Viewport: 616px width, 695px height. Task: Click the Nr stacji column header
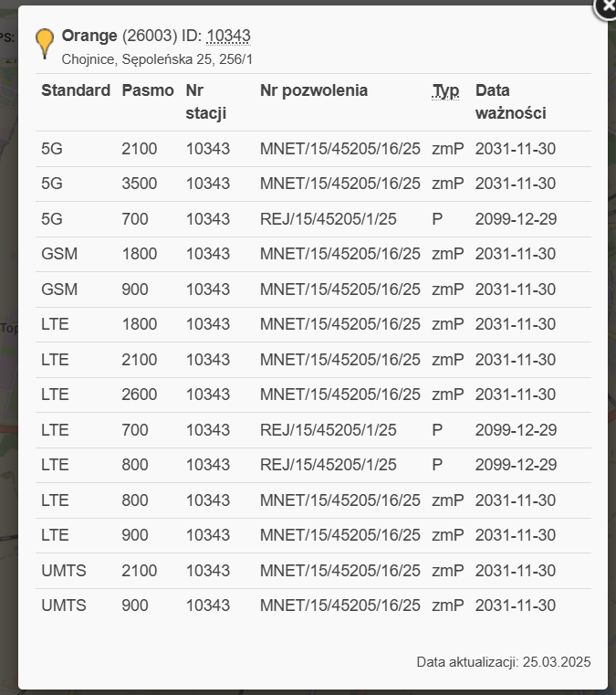pos(205,101)
